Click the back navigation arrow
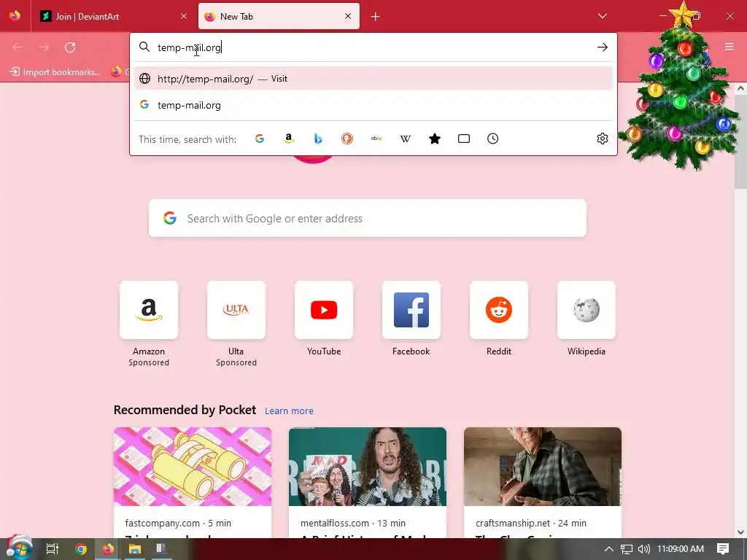This screenshot has height=560, width=747. tap(18, 47)
